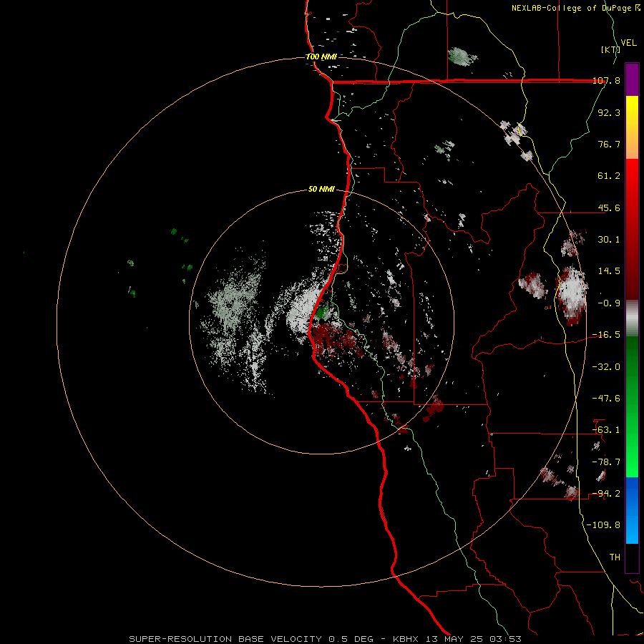Click the 50 NMI range ring label

coord(321,190)
